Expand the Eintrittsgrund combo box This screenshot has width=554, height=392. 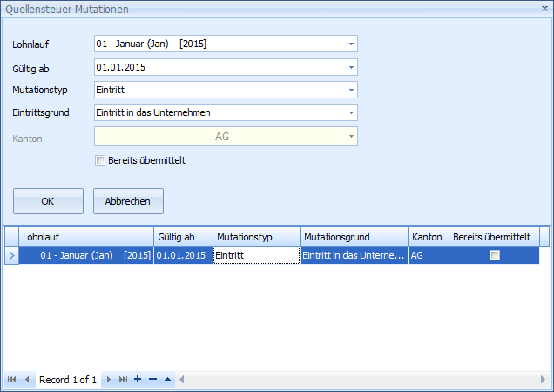pyautogui.click(x=350, y=112)
